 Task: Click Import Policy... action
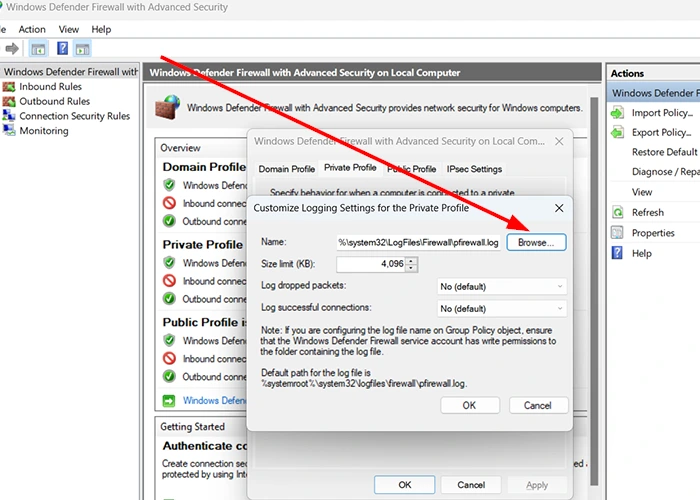[x=662, y=113]
